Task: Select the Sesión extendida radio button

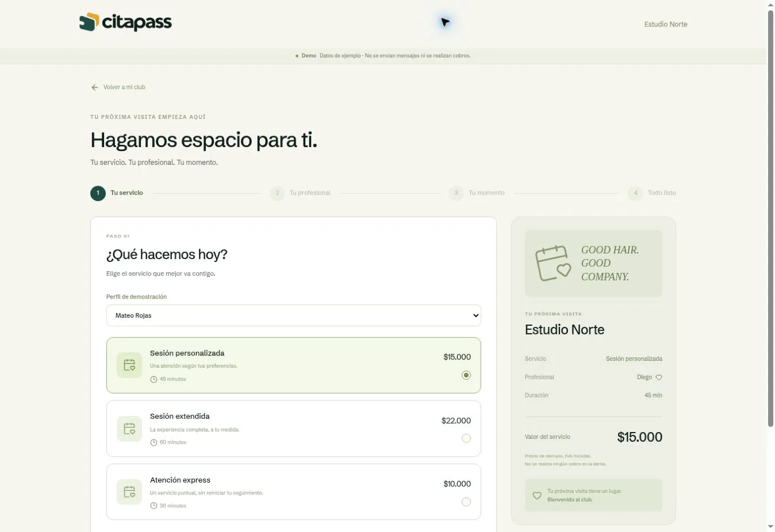Action: (x=466, y=438)
